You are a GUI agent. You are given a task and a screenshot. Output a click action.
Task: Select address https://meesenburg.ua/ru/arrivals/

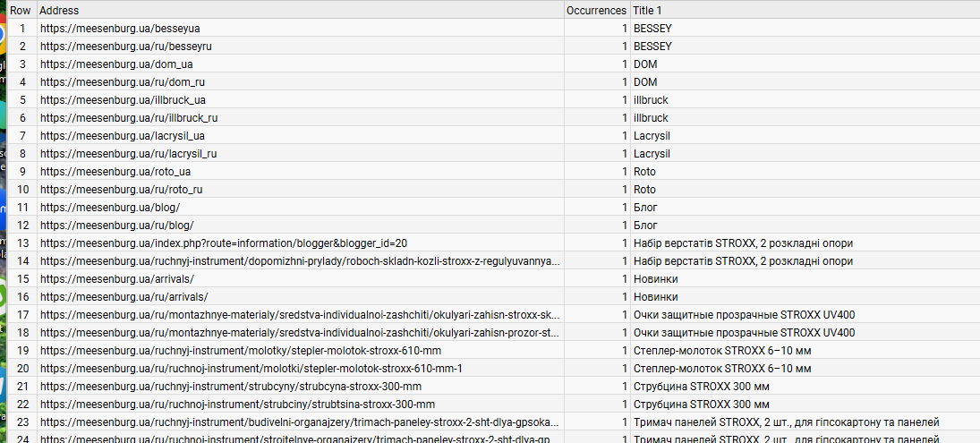pyautogui.click(x=124, y=297)
